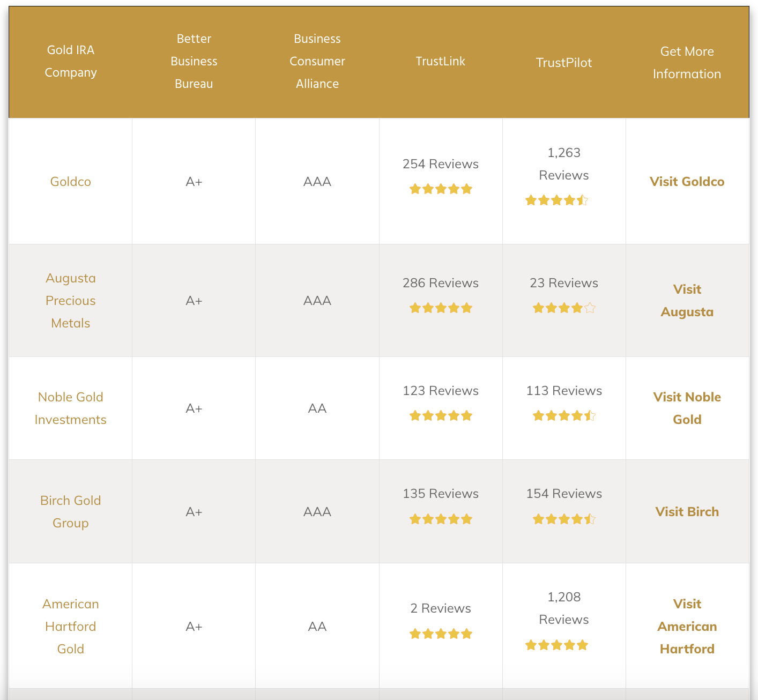Click American Hartford's TrustLink star rating

pyautogui.click(x=441, y=634)
